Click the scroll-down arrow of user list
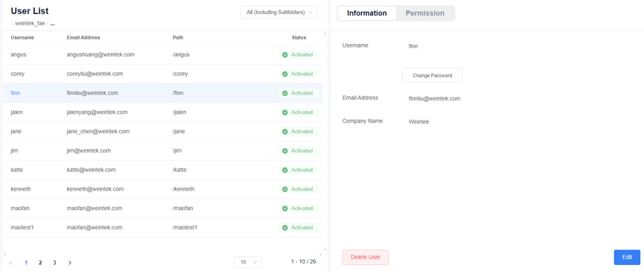This screenshot has width=644, height=271. (325, 249)
